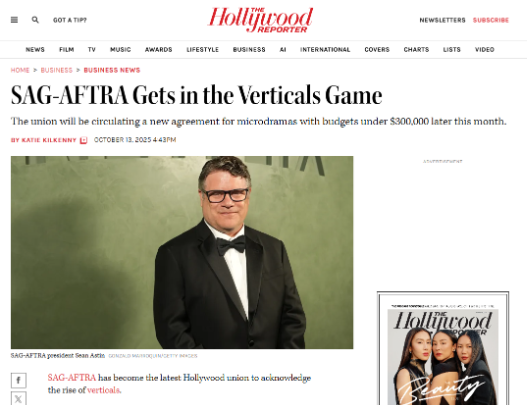Screen dimensions: 527x405
Task: Go to the Charts section
Action: [416, 50]
